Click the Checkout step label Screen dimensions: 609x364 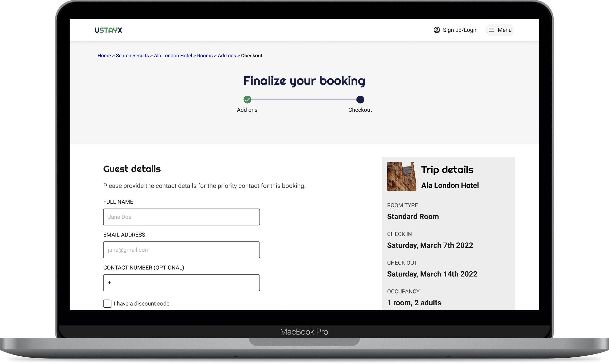click(x=360, y=110)
